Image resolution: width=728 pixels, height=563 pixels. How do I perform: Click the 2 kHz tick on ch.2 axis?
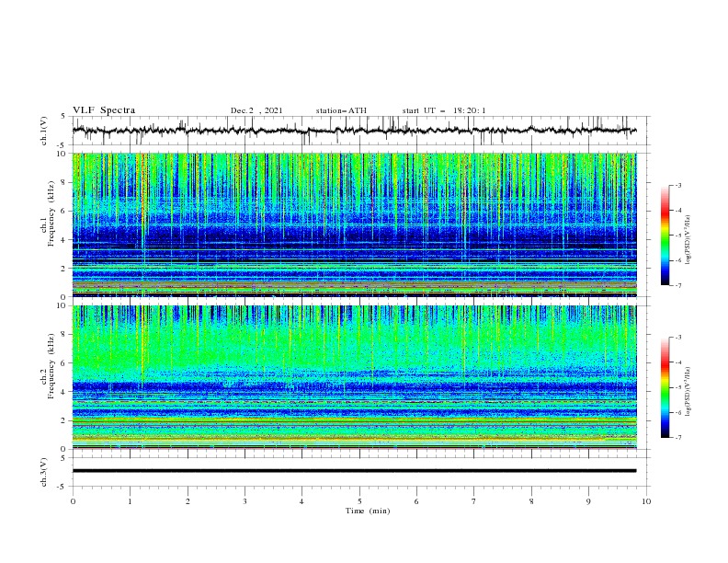tap(63, 420)
